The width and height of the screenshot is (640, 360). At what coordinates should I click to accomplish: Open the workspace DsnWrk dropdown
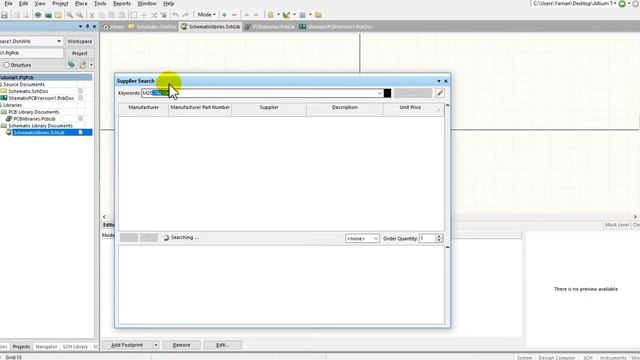point(59,41)
